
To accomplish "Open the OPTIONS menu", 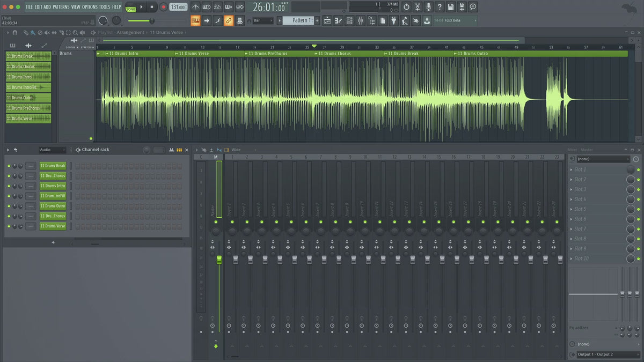I will pos(90,7).
